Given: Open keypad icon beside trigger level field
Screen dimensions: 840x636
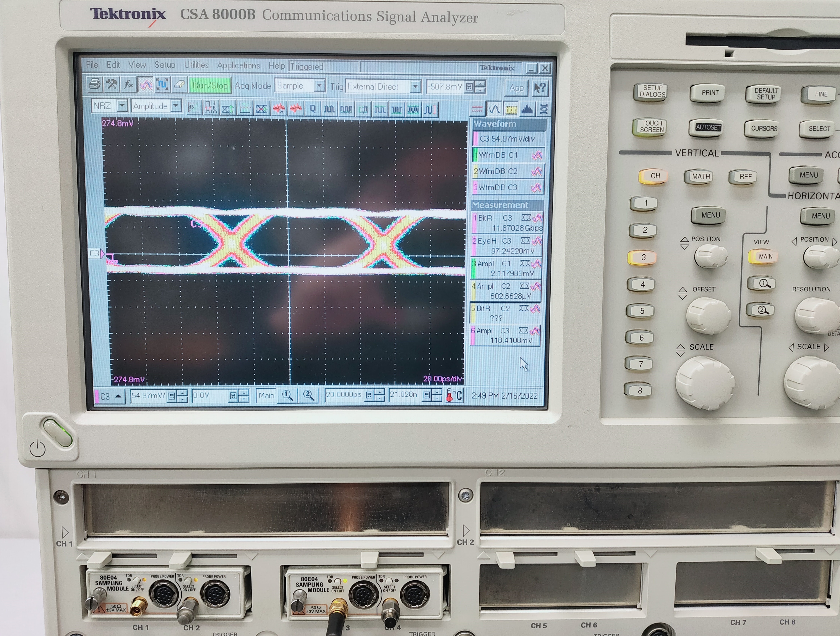Looking at the screenshot, I should coord(469,87).
